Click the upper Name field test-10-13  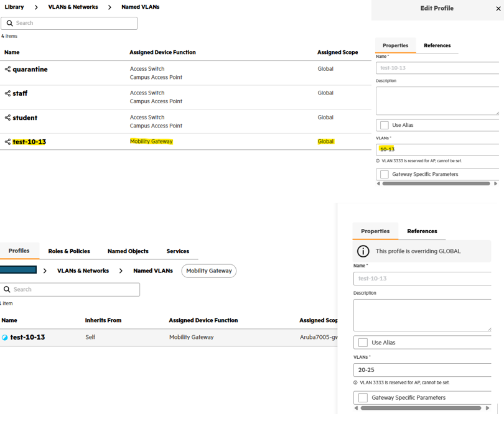tap(437, 68)
